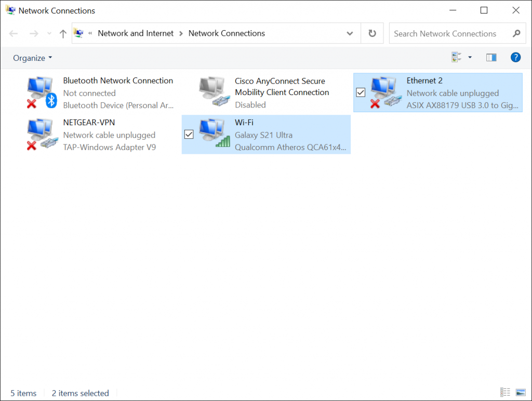This screenshot has width=532, height=401.
Task: Click the ASIX AX88179 USB device text
Action: coord(462,105)
